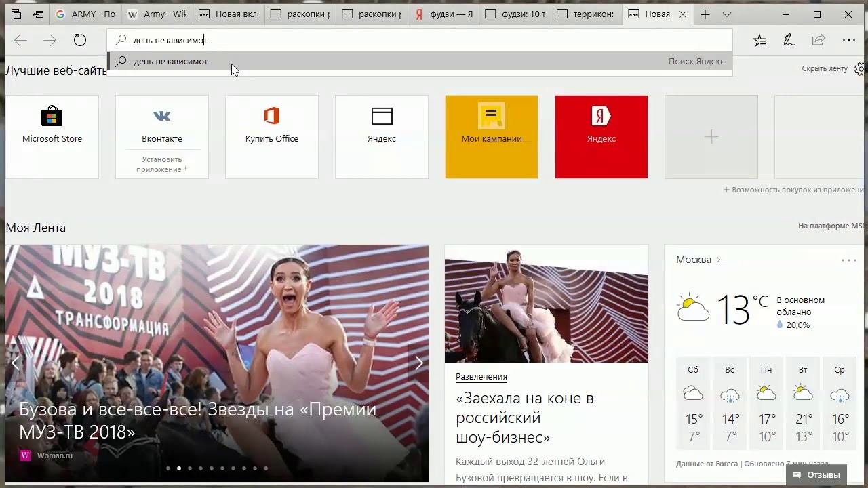The width and height of the screenshot is (868, 488).
Task: Select the Вт forecast day
Action: point(803,403)
